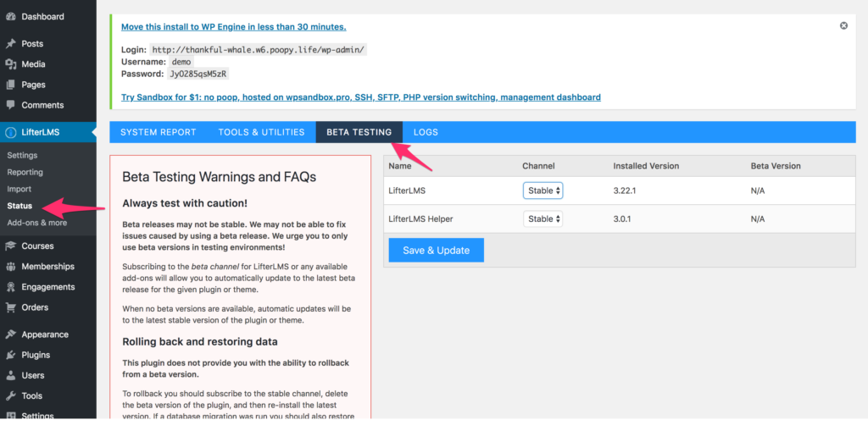Open the LifterLMS channel dropdown
This screenshot has width=868, height=431.
(543, 191)
